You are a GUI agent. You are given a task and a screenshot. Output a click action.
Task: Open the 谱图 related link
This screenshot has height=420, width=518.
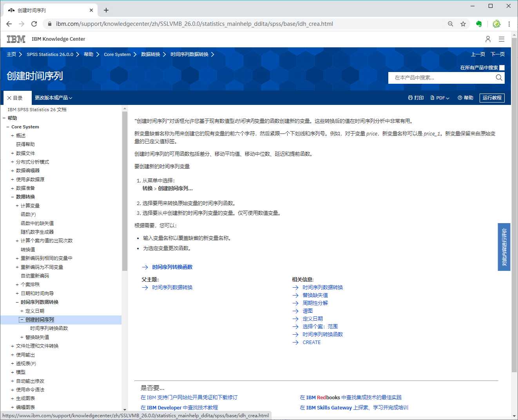[x=308, y=311]
